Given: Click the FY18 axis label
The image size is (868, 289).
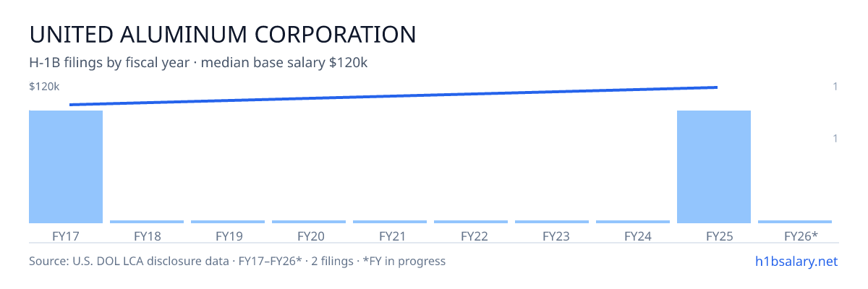Looking at the screenshot, I should (147, 236).
